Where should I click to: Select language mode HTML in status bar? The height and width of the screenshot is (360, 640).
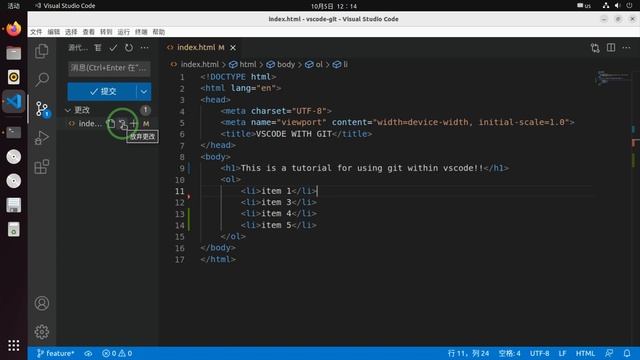point(585,353)
